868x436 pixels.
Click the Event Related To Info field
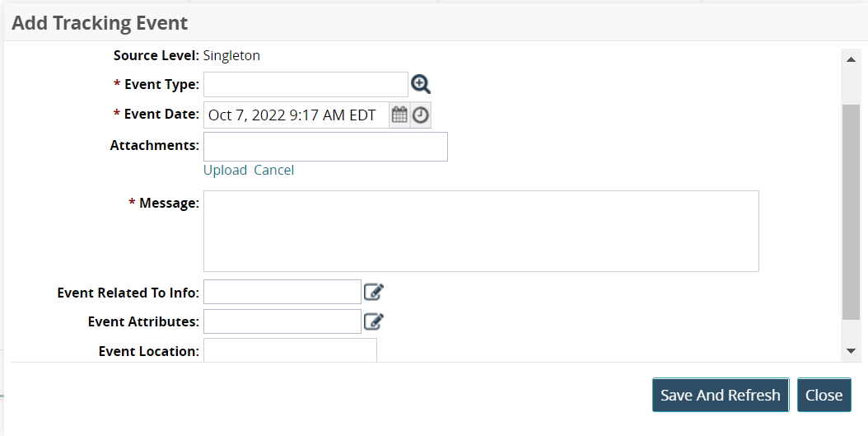pyautogui.click(x=282, y=292)
